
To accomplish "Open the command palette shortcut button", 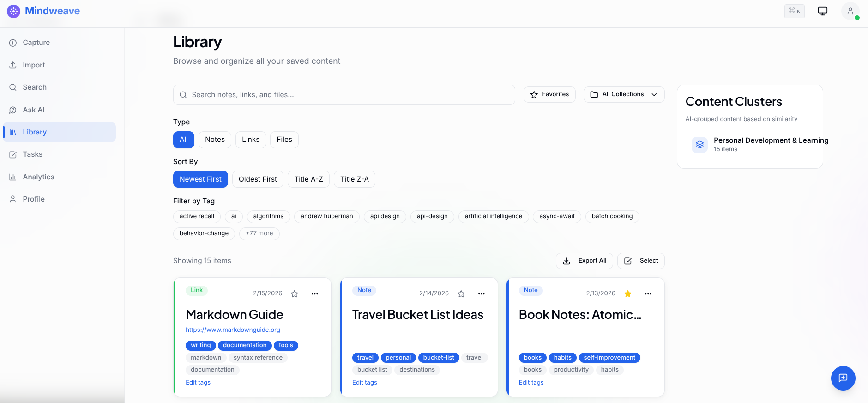I will [x=794, y=11].
